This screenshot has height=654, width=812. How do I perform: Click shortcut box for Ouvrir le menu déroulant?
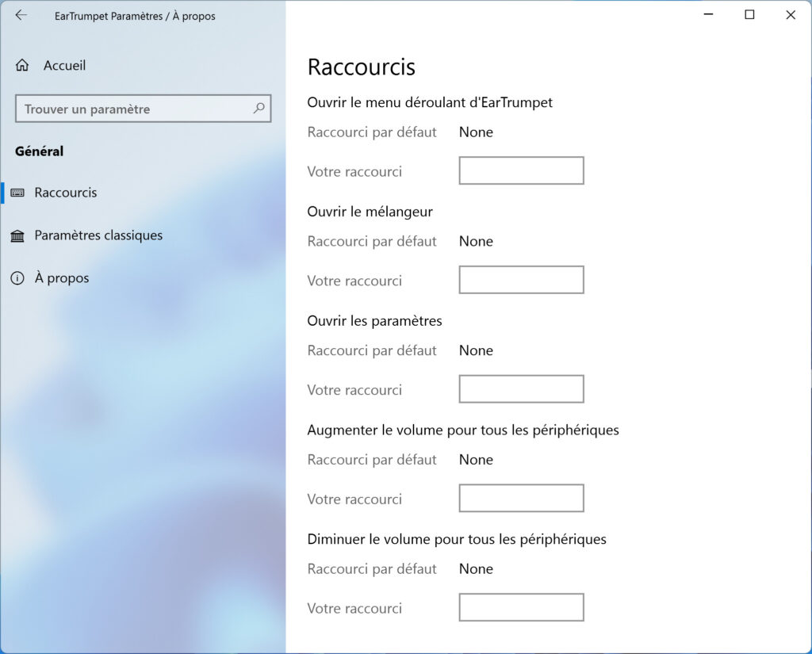coord(522,170)
